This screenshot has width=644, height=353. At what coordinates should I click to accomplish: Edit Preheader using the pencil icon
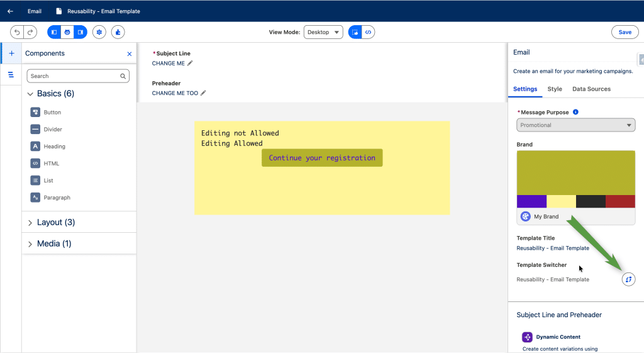point(203,93)
